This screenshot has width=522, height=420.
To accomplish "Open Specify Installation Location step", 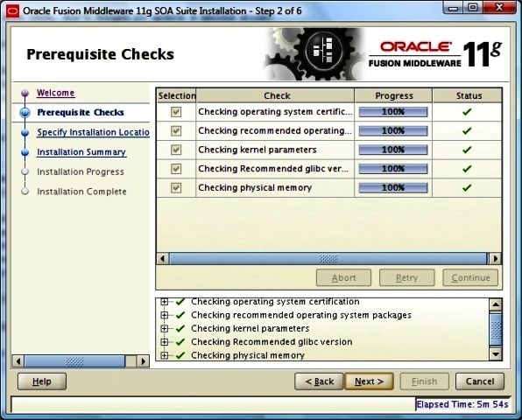I will pos(93,132).
